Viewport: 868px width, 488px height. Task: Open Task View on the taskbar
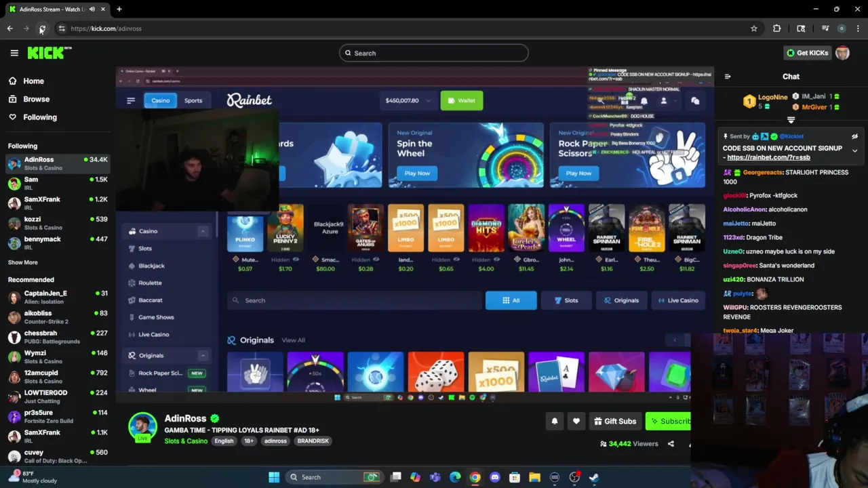click(x=396, y=477)
